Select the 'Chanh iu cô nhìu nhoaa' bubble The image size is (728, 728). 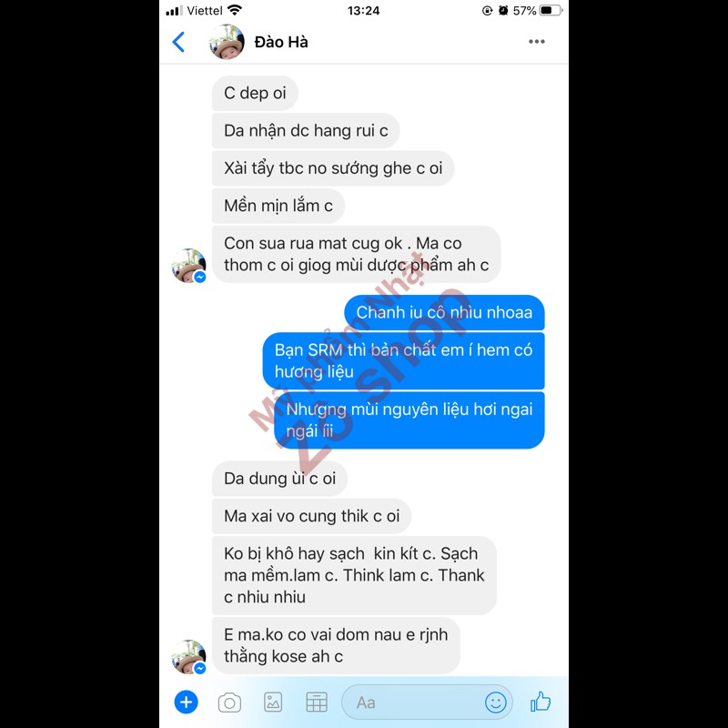(x=444, y=312)
